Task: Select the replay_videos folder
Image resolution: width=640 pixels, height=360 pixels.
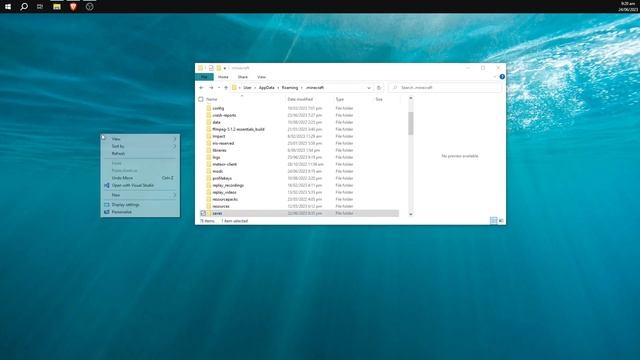Action: pyautogui.click(x=224, y=192)
